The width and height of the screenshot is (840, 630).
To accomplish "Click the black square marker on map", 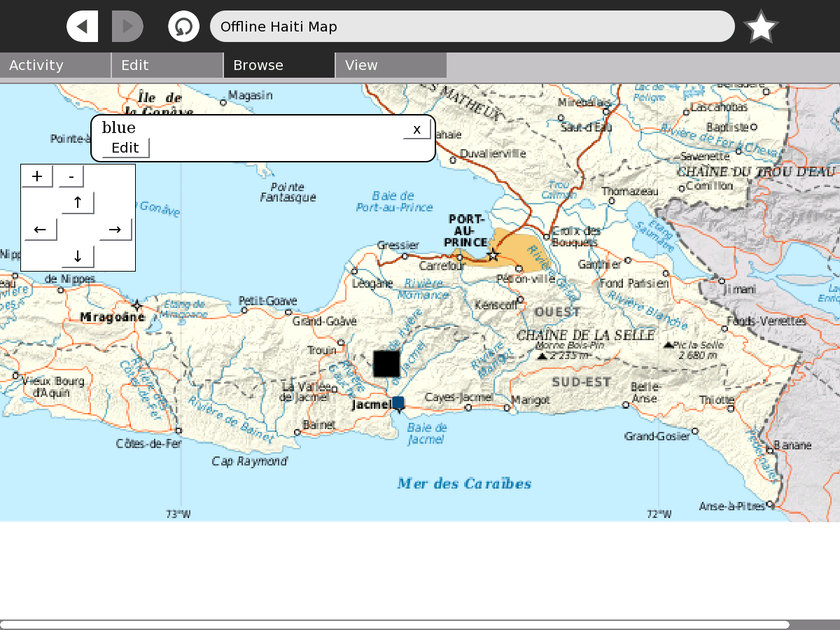I will pyautogui.click(x=386, y=363).
